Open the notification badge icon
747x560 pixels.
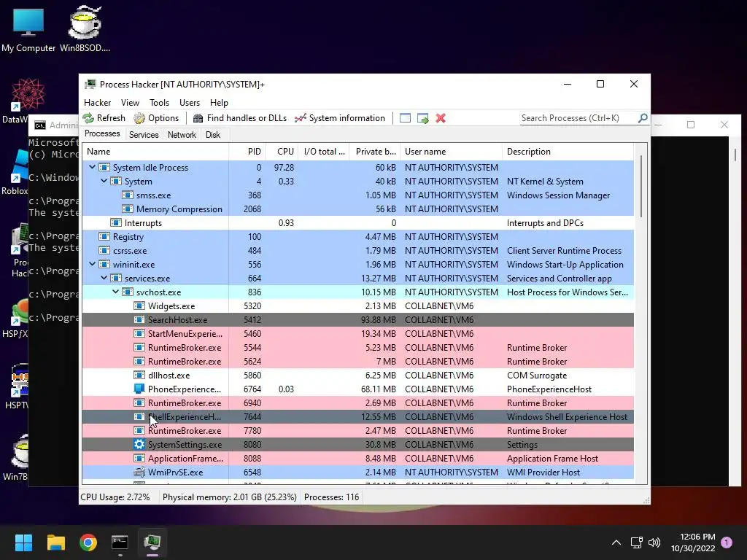point(727,542)
